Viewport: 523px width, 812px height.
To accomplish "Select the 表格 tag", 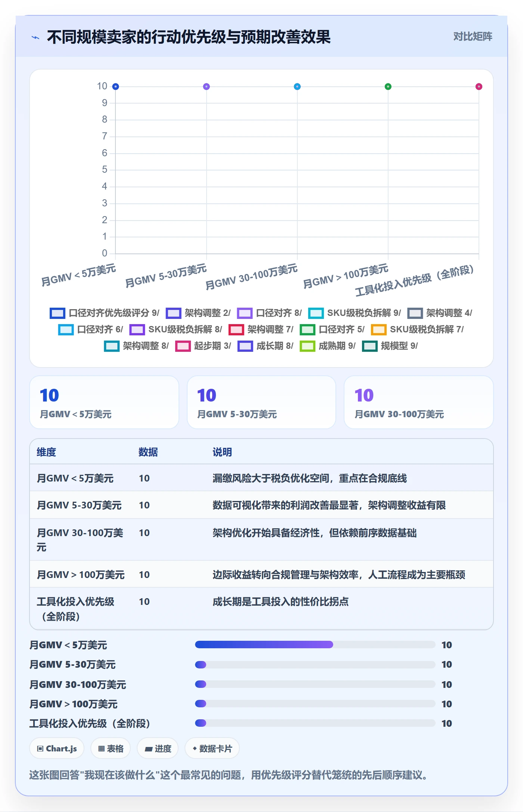I will (x=111, y=748).
